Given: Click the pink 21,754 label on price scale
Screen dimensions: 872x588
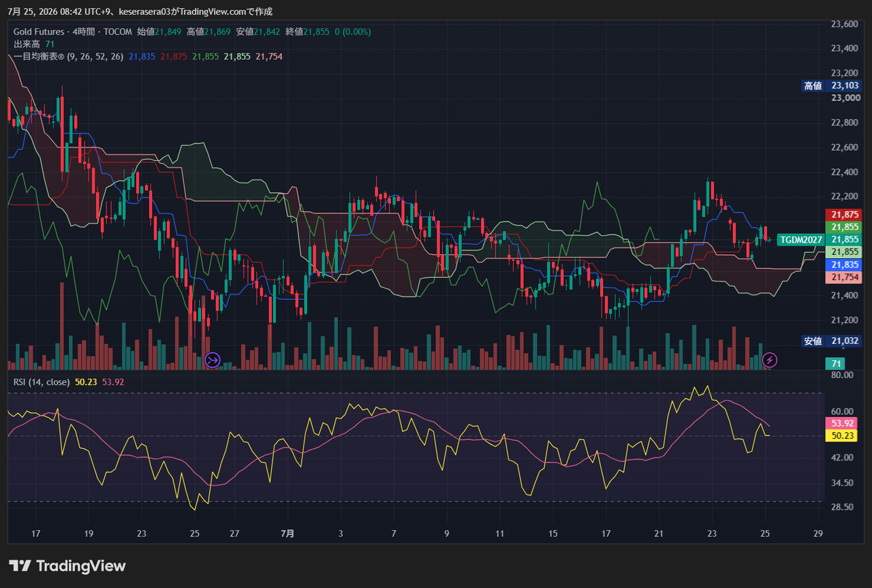Looking at the screenshot, I should [843, 277].
